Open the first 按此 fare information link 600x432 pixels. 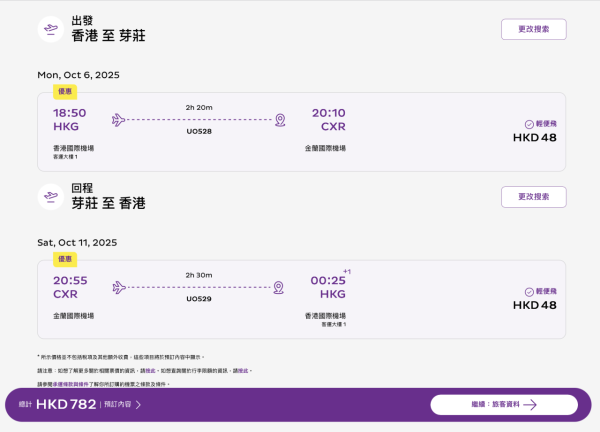(150, 371)
